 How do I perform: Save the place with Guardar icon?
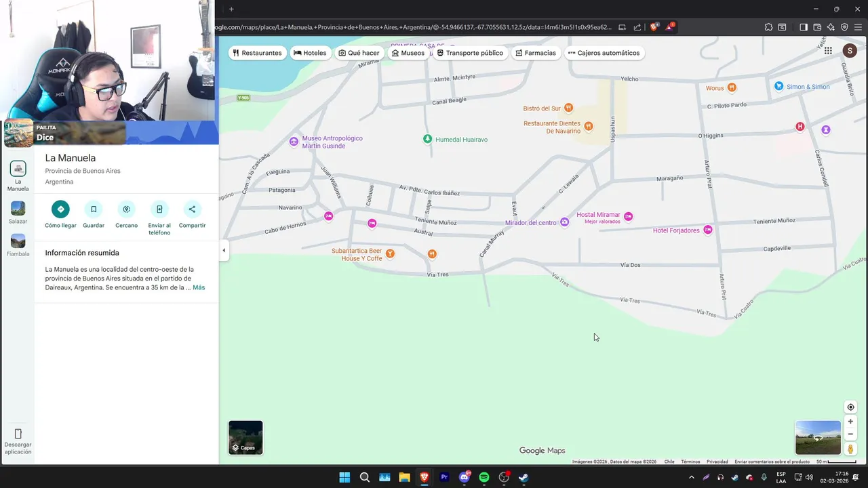coord(94,209)
